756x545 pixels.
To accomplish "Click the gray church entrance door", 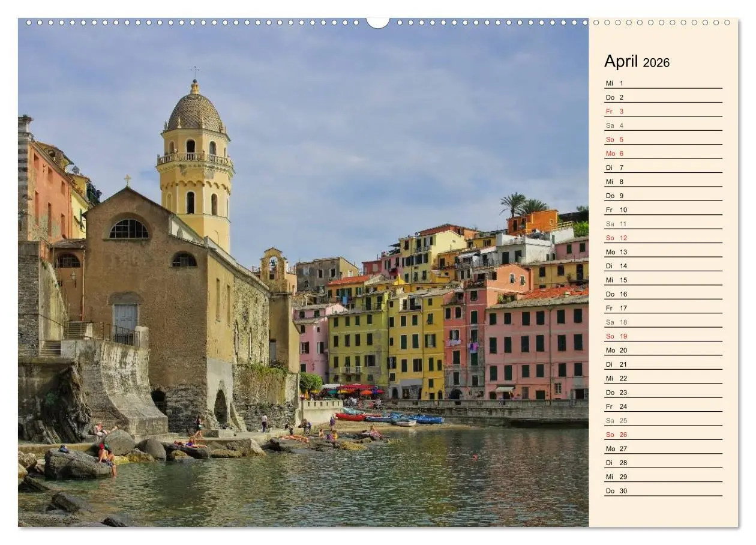I will tap(125, 323).
